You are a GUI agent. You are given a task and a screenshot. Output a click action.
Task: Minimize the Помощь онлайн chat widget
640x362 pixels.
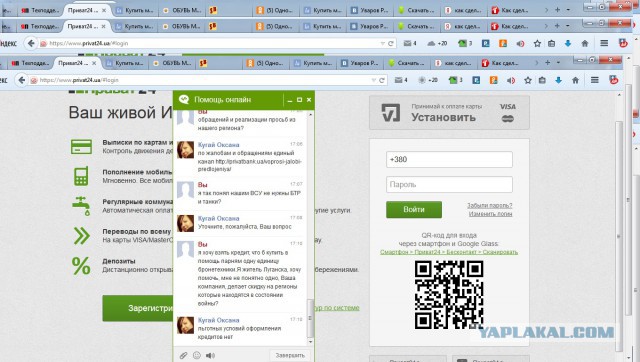pyautogui.click(x=290, y=100)
